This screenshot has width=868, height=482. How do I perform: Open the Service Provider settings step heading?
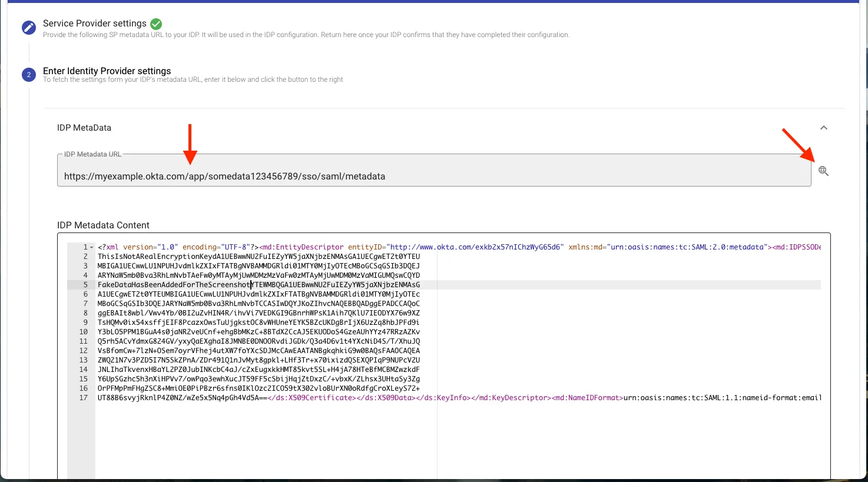click(94, 24)
